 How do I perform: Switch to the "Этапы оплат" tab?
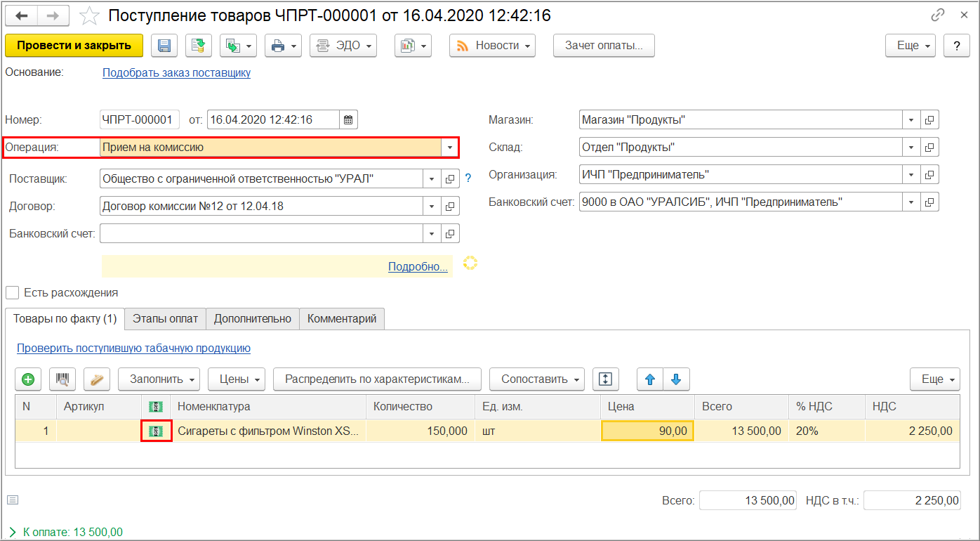[165, 318]
